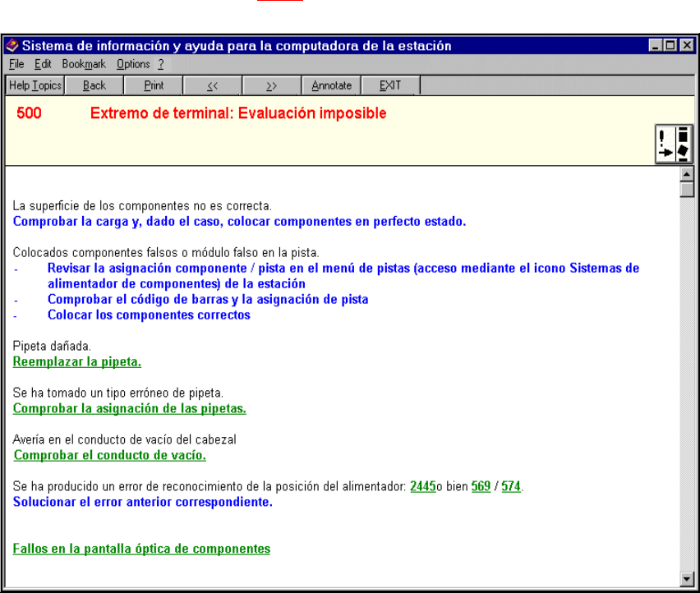Click text La superficie de los componentes no es correcta
Screen dimensions: 700x593
click(x=142, y=206)
